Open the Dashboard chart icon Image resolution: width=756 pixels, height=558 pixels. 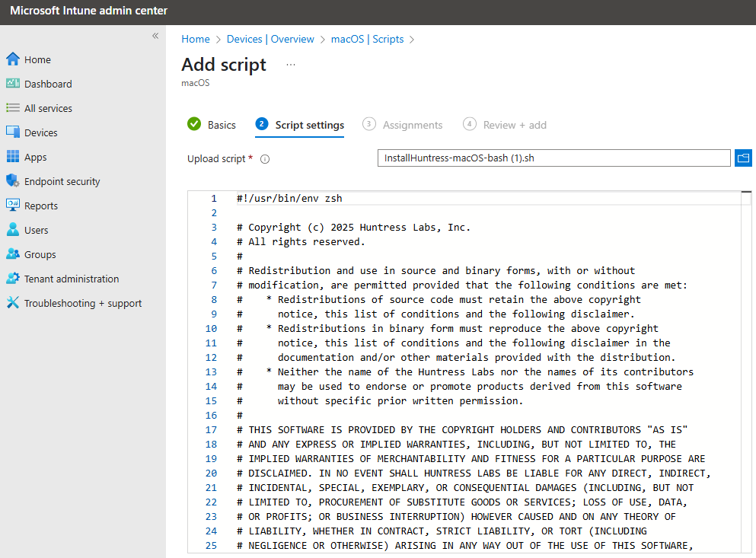pyautogui.click(x=13, y=84)
